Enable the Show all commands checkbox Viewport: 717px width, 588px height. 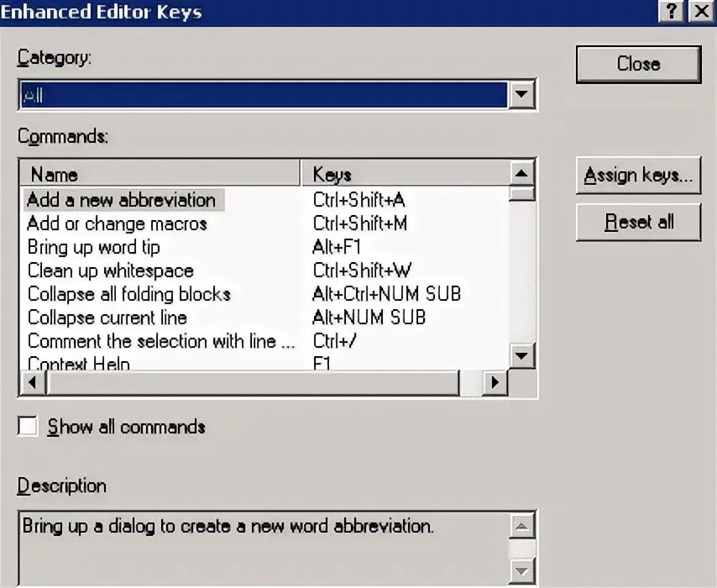28,426
